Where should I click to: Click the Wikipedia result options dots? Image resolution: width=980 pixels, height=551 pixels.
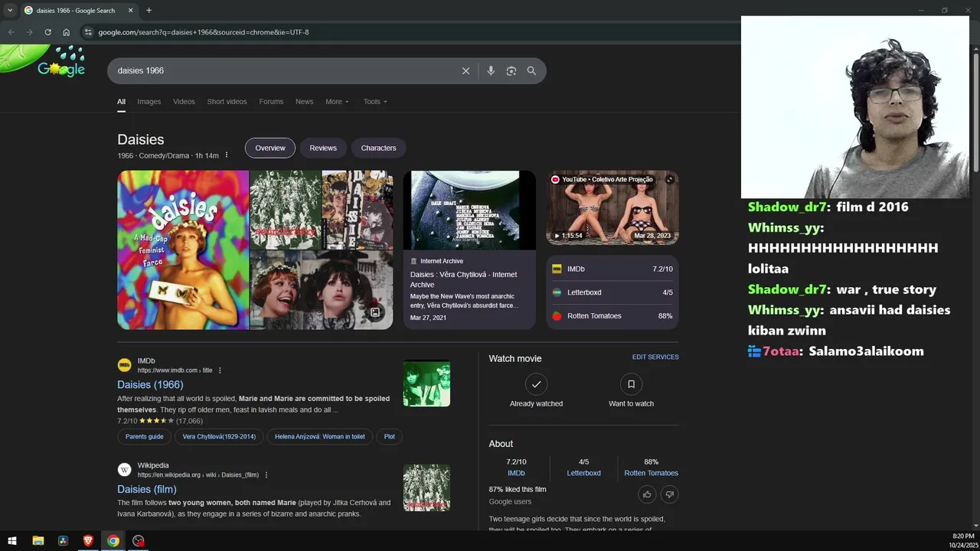pyautogui.click(x=266, y=475)
